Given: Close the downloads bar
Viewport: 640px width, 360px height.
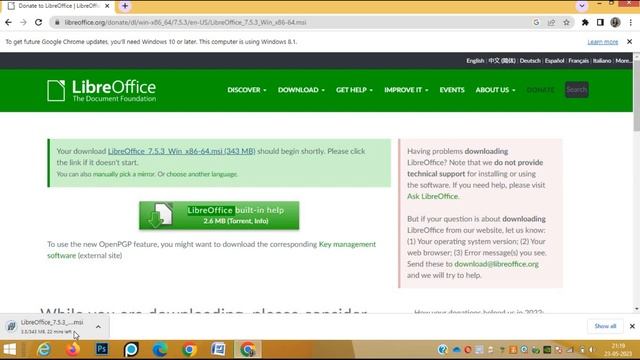Looking at the screenshot, I should 632,326.
